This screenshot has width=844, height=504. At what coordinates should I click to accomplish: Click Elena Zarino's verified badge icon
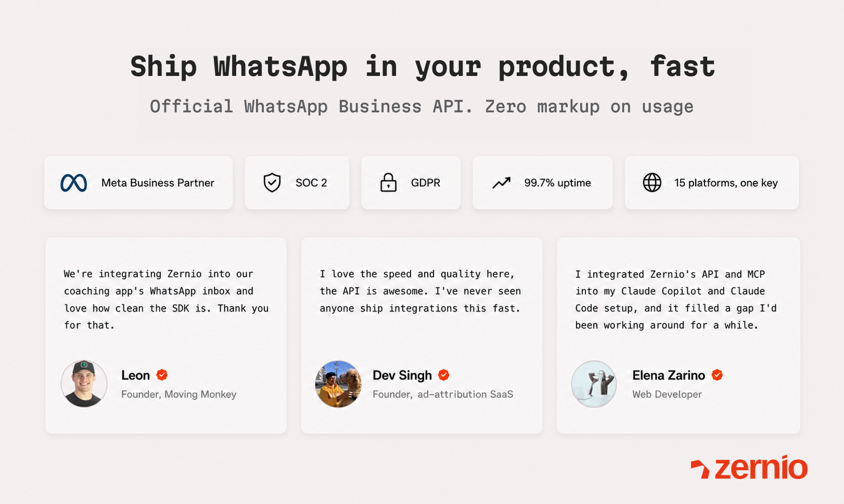coord(718,374)
